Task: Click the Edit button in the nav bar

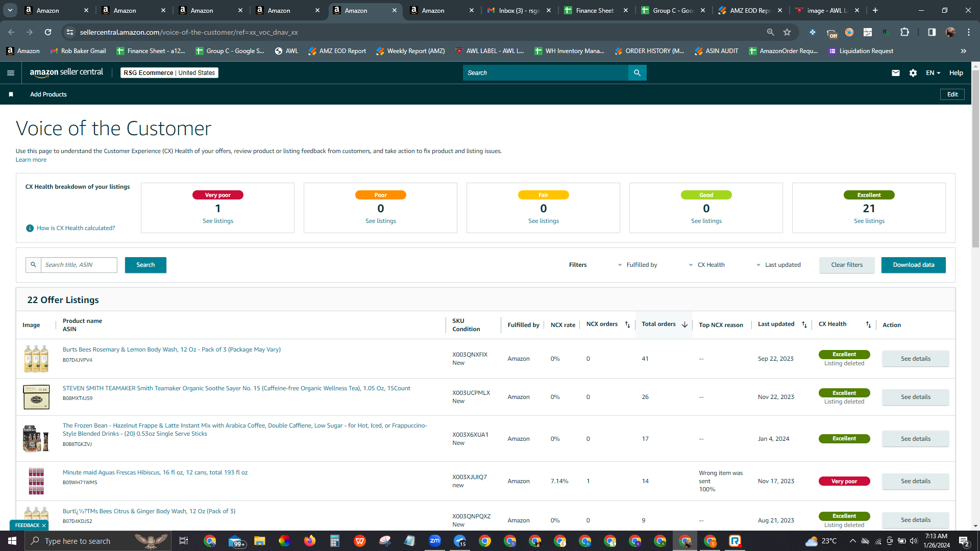Action: [x=952, y=94]
